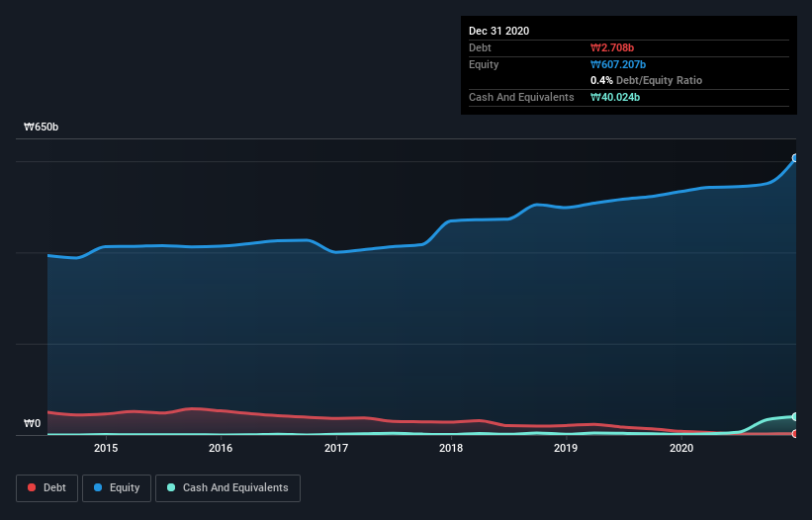Click the ₩650b y-axis label
Image resolution: width=812 pixels, height=520 pixels.
41,128
